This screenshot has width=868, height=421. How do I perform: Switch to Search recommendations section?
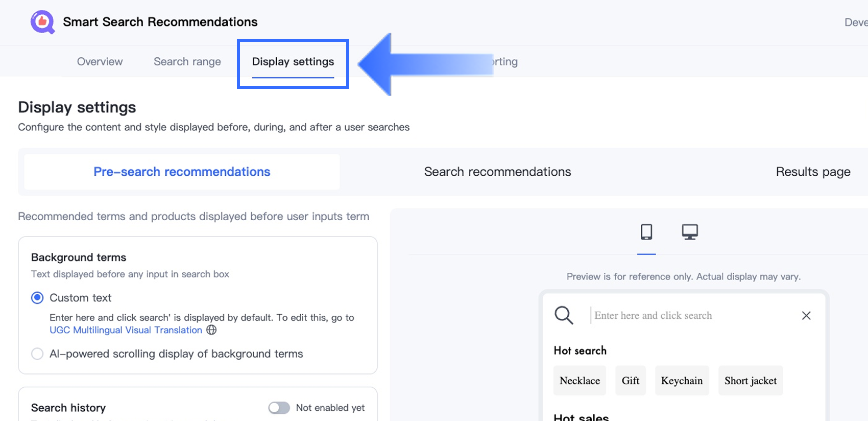click(497, 172)
